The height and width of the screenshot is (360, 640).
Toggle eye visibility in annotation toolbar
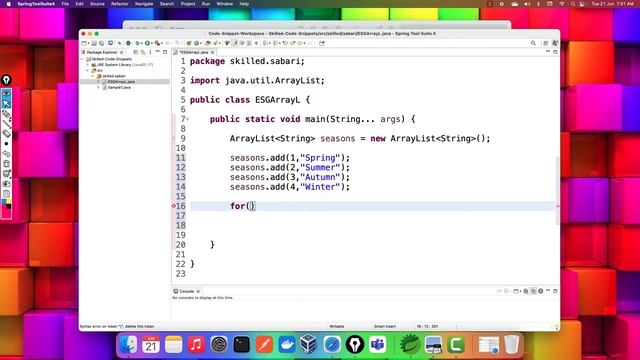pyautogui.click(x=7, y=93)
